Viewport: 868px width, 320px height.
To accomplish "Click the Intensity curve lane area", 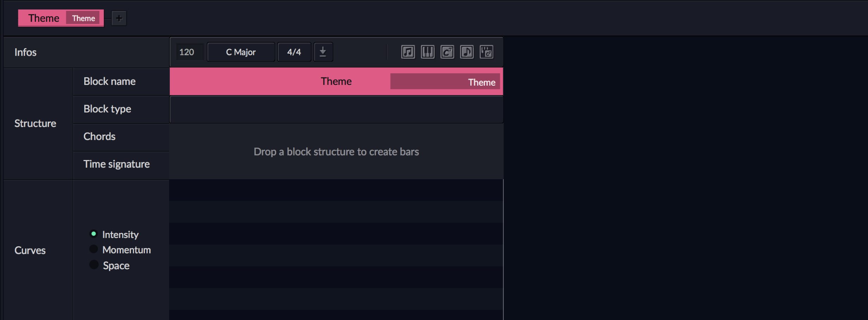I will 336,250.
